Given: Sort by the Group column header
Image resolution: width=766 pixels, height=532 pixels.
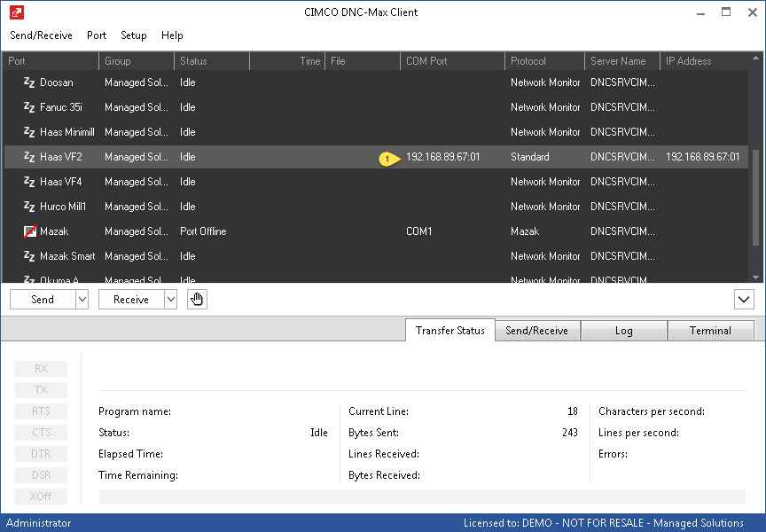Looking at the screenshot, I should click(137, 61).
